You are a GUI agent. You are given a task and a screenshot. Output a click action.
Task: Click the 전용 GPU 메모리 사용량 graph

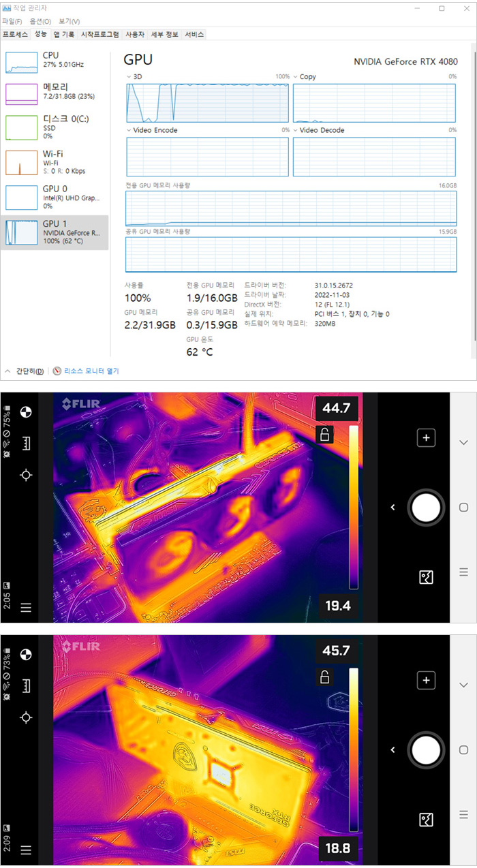[291, 208]
